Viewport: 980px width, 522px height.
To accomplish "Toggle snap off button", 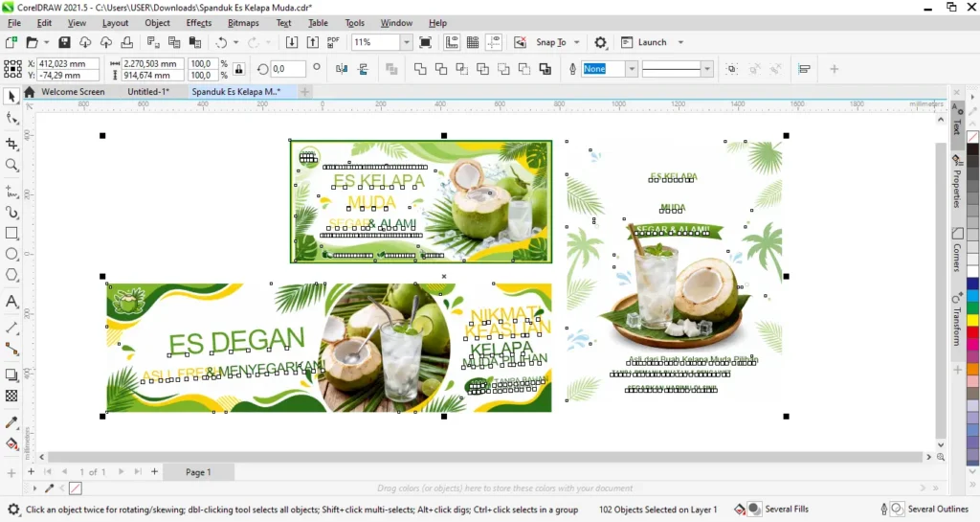I will point(520,42).
